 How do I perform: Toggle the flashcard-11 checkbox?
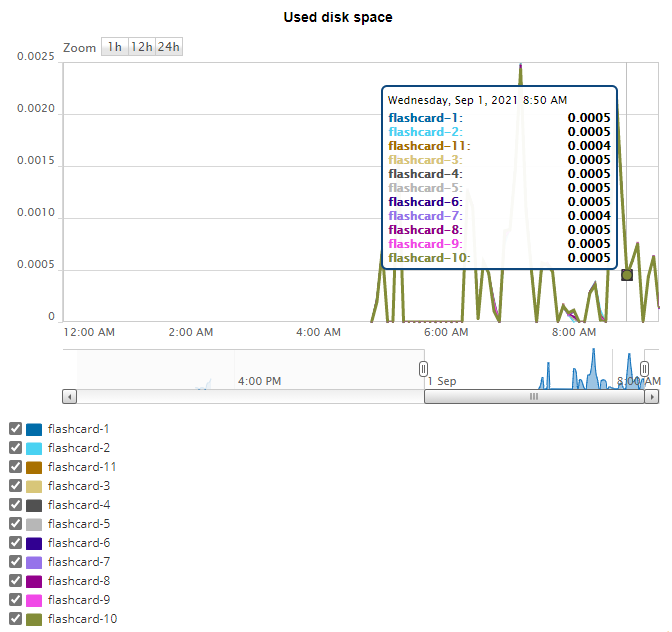point(15,466)
